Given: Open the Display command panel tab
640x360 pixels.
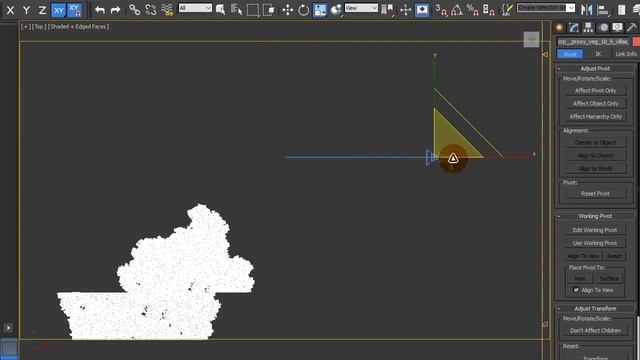Looking at the screenshot, I should 618,28.
